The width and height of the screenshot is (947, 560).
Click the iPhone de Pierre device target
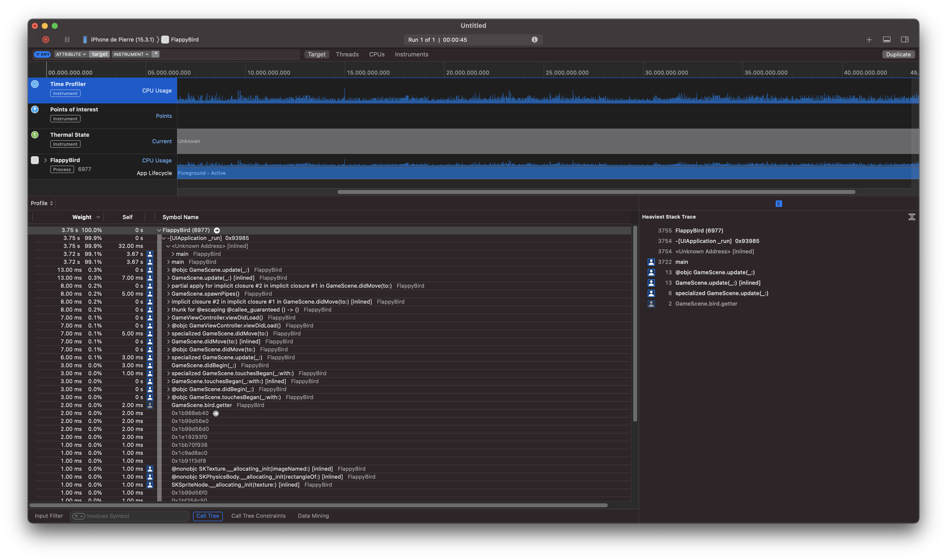(x=118, y=40)
